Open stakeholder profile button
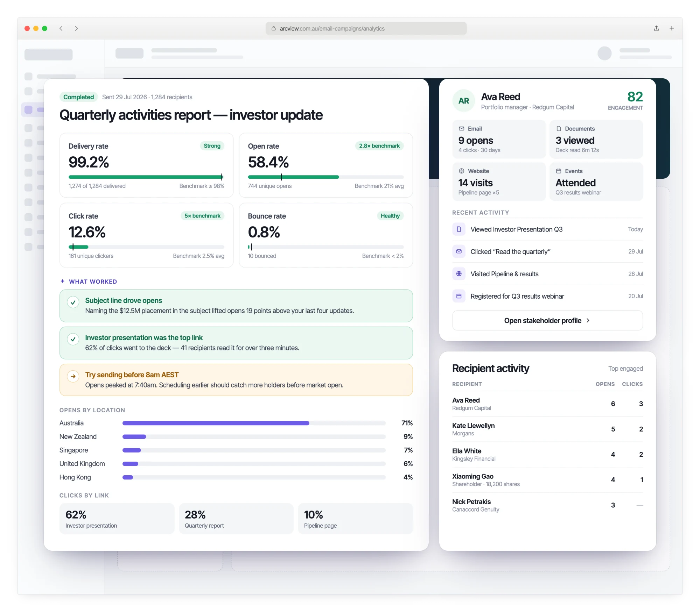Viewport: 700px width, 612px height. click(x=547, y=320)
